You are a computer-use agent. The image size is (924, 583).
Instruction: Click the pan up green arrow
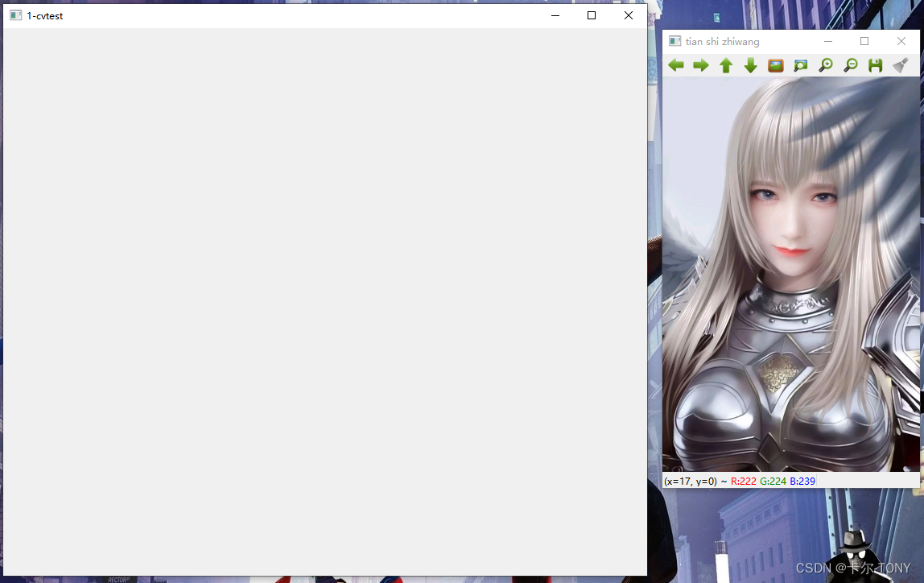pos(726,65)
